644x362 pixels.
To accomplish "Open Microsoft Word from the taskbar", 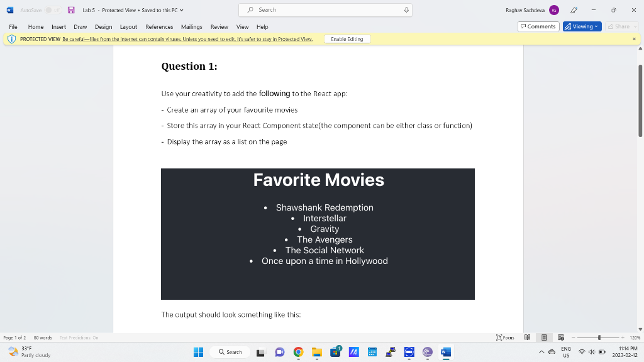I will (447, 352).
